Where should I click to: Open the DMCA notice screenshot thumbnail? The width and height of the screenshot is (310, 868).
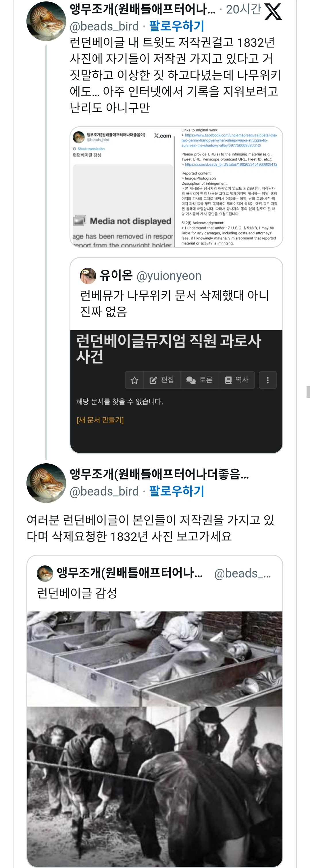coord(176,187)
